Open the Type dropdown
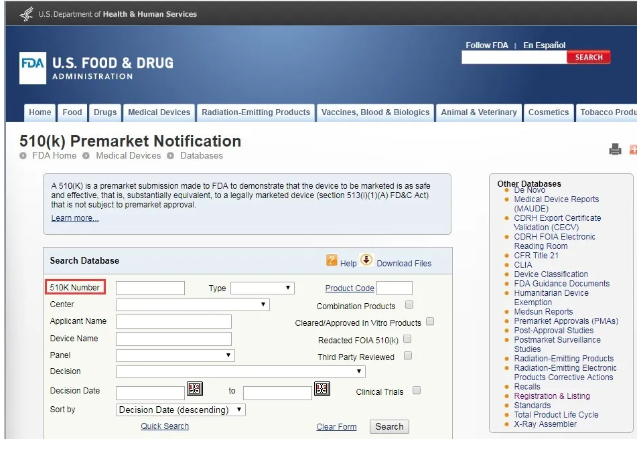The width and height of the screenshot is (642, 449). click(x=262, y=288)
